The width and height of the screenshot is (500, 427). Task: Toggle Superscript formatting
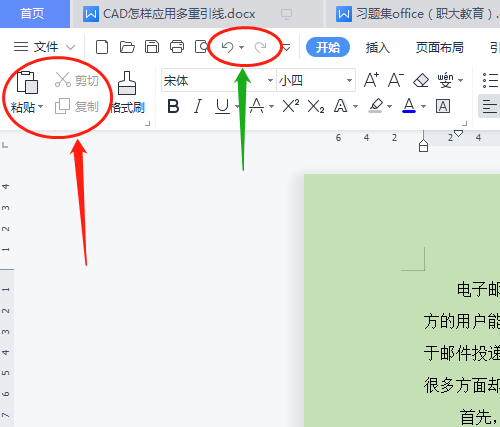point(291,106)
